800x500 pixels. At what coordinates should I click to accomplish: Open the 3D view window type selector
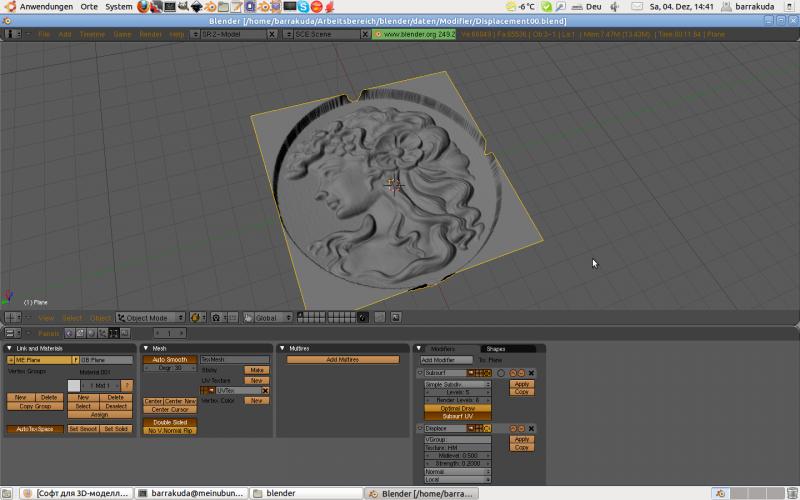pos(12,317)
